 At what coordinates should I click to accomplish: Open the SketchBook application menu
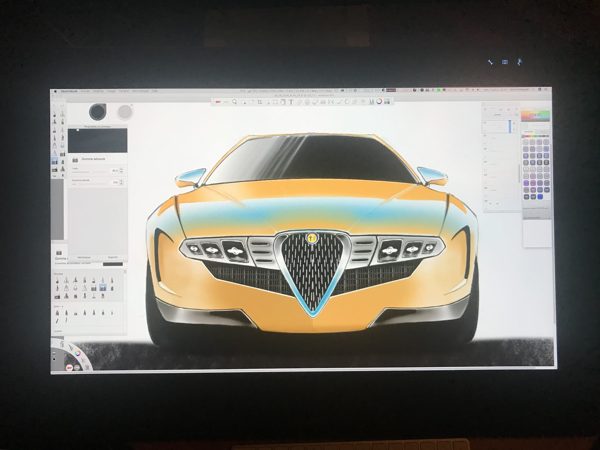pyautogui.click(x=69, y=91)
